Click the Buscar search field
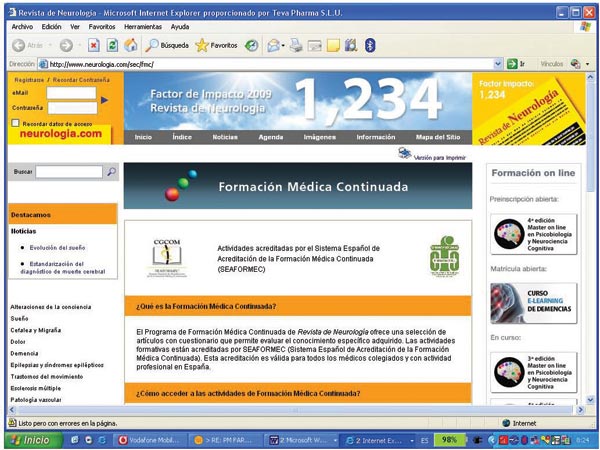This screenshot has width=600, height=450. [x=69, y=172]
